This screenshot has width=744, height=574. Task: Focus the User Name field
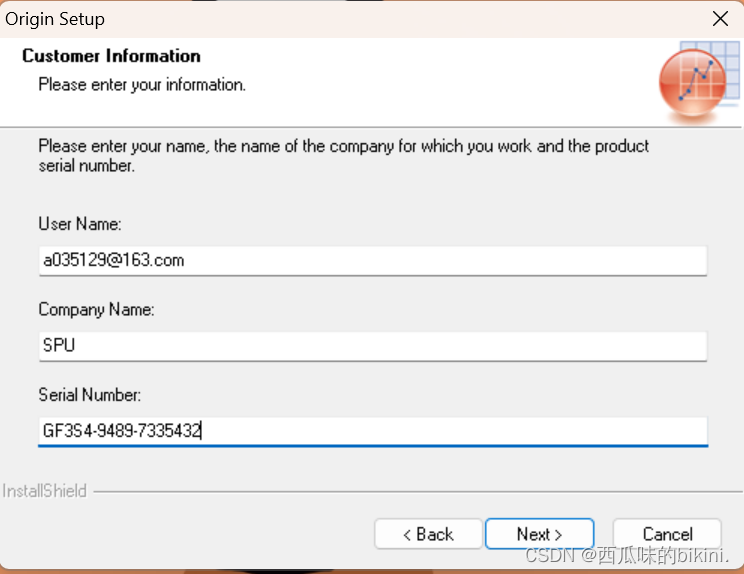tap(373, 260)
